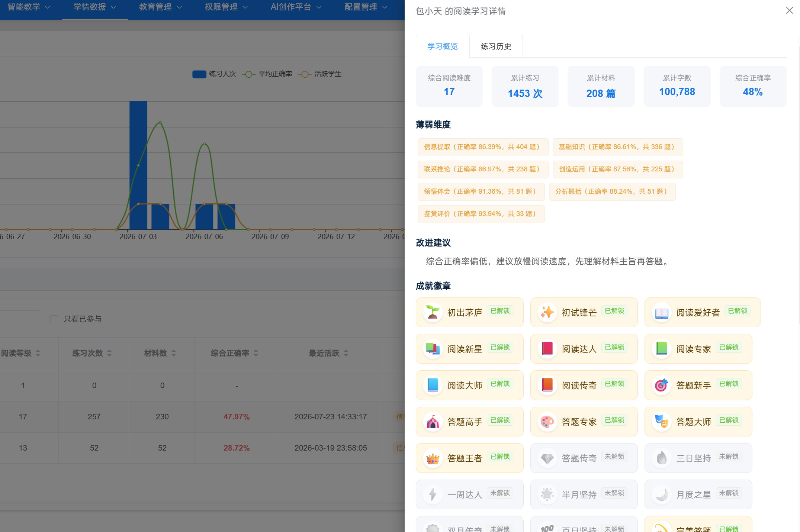Click the sparkle icon of 初试锋芒 badge
The height and width of the screenshot is (532, 800).
pyautogui.click(x=547, y=312)
